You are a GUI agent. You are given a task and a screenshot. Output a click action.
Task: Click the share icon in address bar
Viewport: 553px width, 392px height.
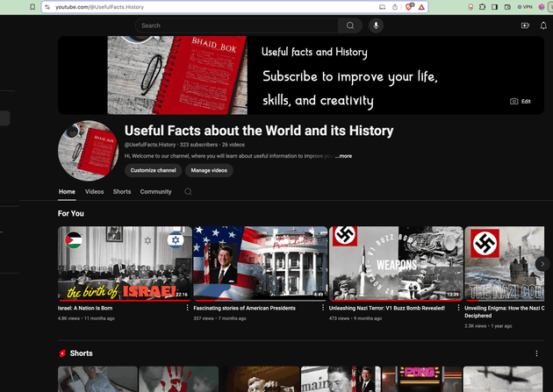(x=395, y=7)
